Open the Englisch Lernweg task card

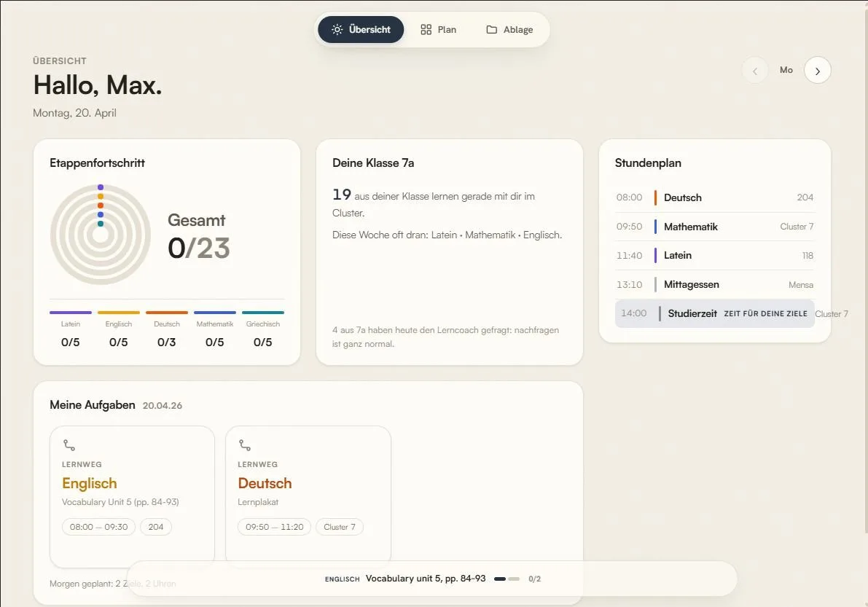tap(133, 496)
